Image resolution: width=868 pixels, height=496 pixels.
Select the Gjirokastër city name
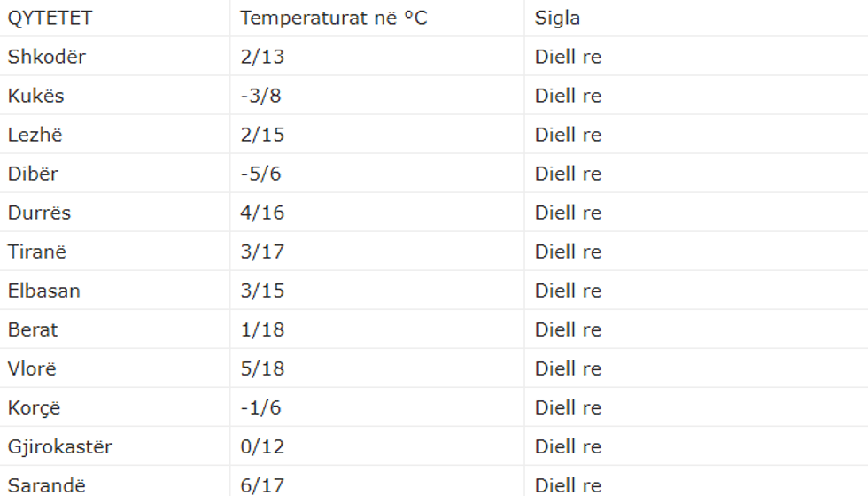(x=60, y=446)
